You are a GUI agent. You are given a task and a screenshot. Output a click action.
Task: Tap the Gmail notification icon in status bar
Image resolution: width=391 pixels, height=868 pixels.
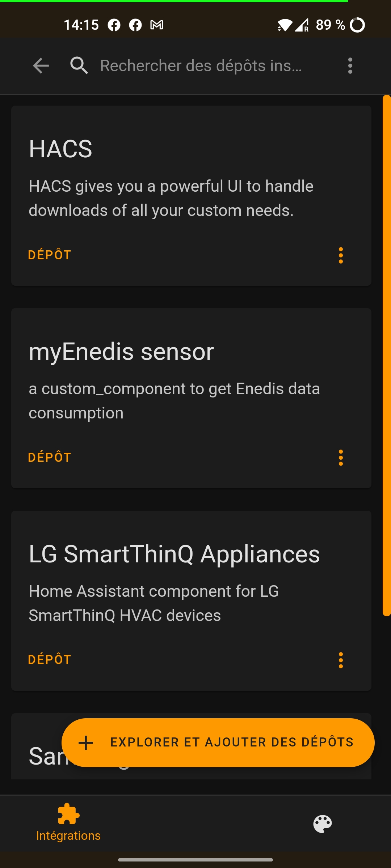157,25
